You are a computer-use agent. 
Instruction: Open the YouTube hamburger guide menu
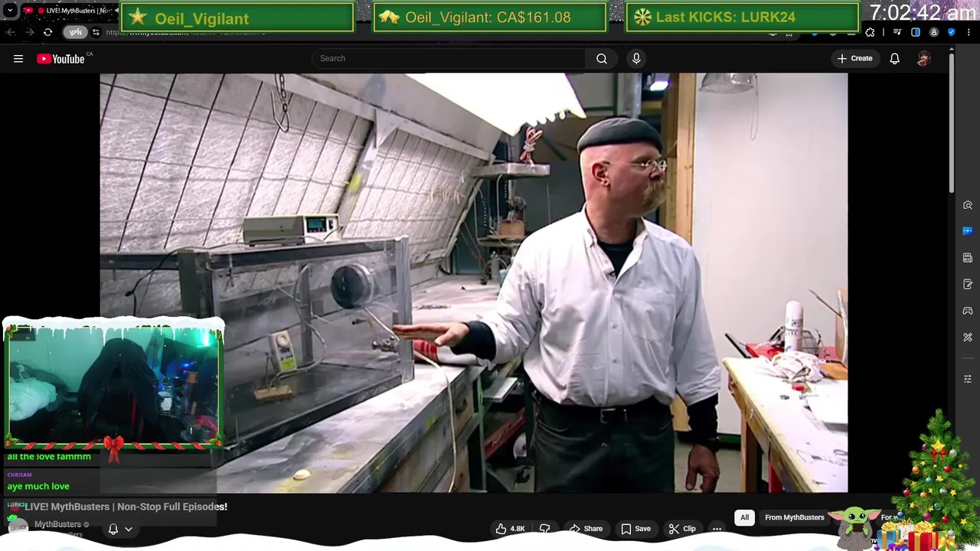18,58
